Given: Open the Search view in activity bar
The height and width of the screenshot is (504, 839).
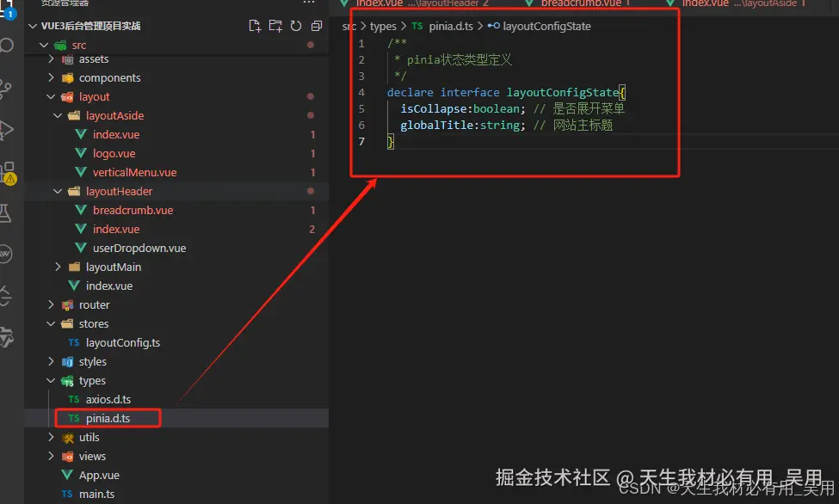Looking at the screenshot, I should point(6,46).
